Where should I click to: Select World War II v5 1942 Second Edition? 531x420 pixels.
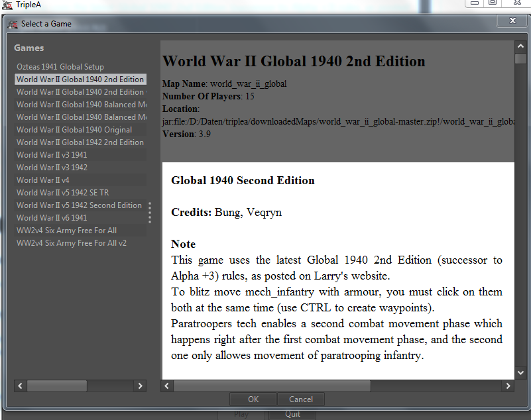(80, 205)
